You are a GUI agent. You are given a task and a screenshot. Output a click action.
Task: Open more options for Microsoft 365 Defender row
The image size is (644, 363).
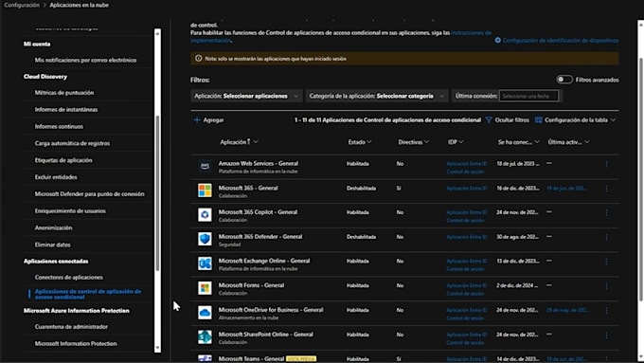pyautogui.click(x=606, y=237)
